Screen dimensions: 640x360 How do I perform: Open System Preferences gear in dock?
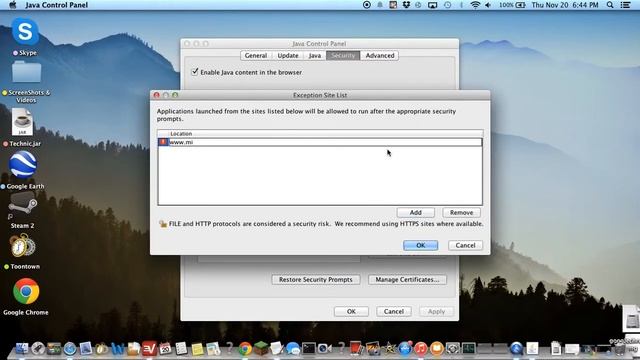(x=453, y=348)
